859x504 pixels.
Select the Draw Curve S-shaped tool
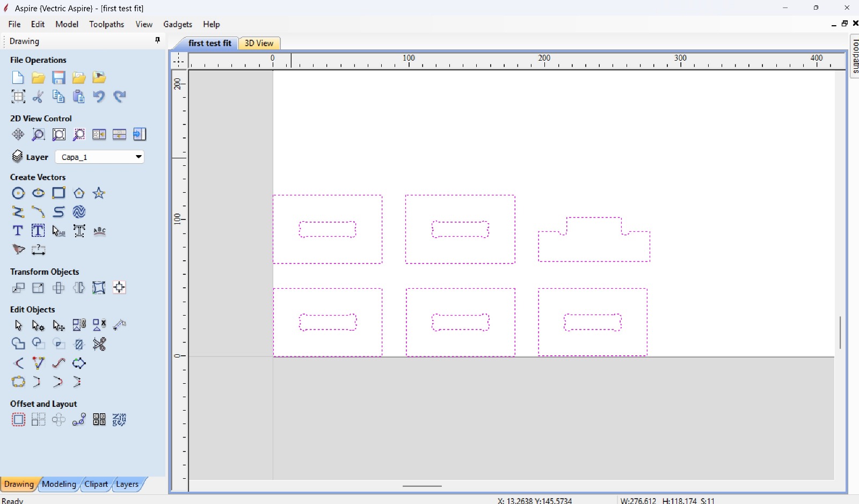[59, 212]
